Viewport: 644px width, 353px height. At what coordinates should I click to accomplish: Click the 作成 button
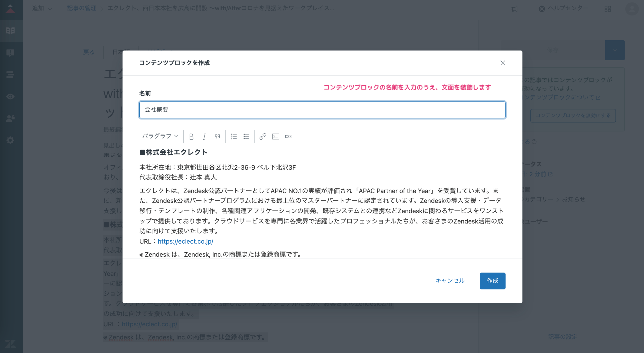tap(492, 281)
